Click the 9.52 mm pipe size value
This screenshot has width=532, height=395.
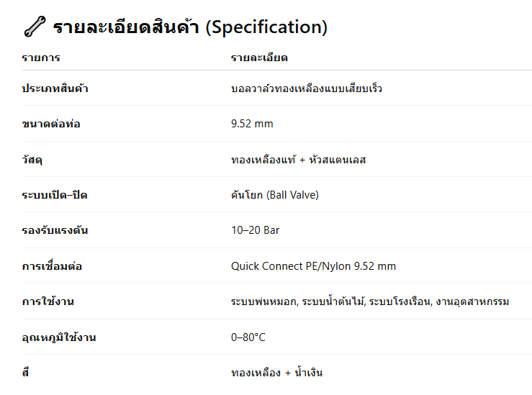252,124
